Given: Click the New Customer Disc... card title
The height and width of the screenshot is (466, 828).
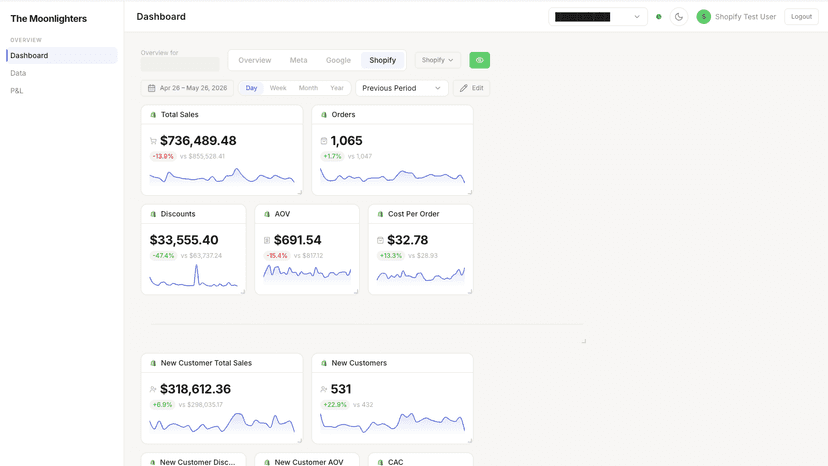Looking at the screenshot, I should pos(197,462).
